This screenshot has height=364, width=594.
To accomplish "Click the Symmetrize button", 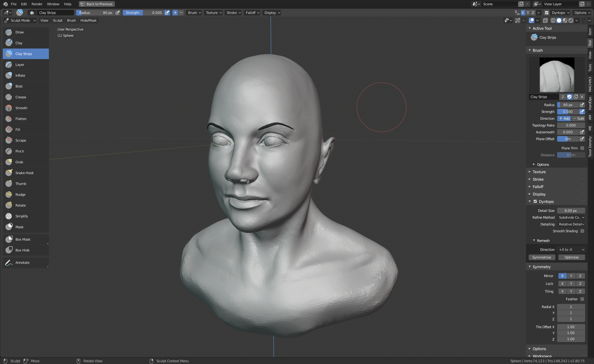I will tap(542, 257).
